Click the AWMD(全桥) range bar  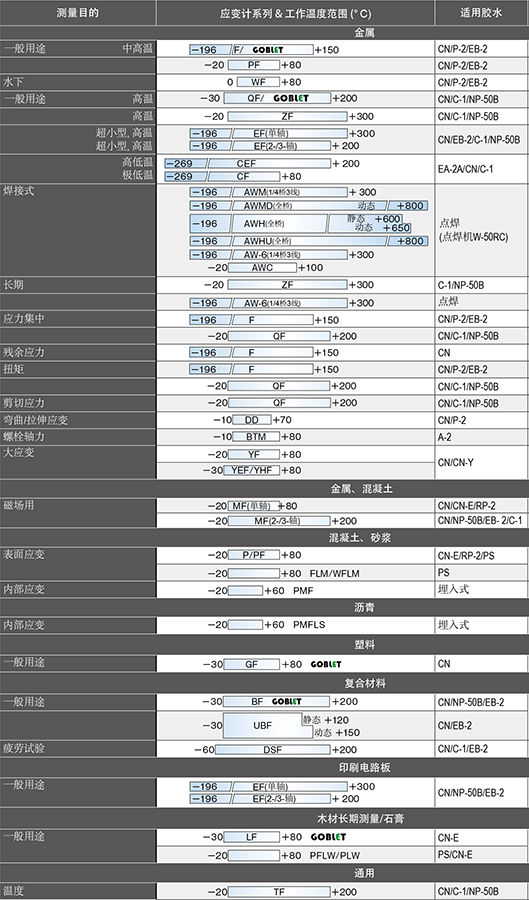(309, 205)
